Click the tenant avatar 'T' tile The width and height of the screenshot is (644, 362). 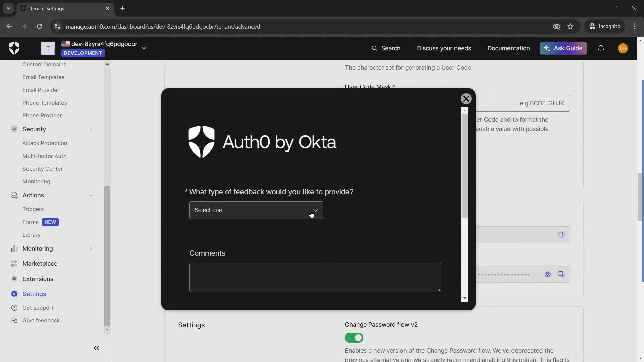pos(48,48)
